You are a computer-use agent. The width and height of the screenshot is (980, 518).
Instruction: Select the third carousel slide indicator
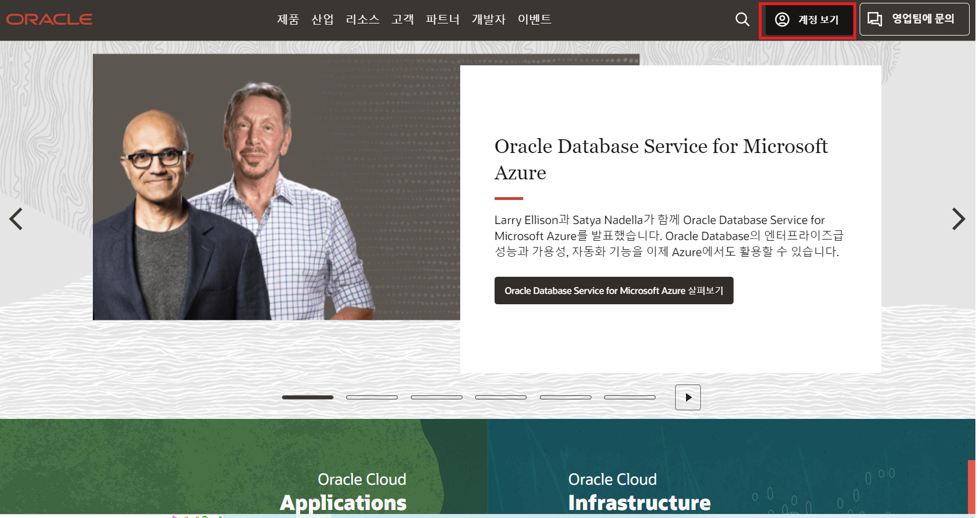(x=437, y=397)
